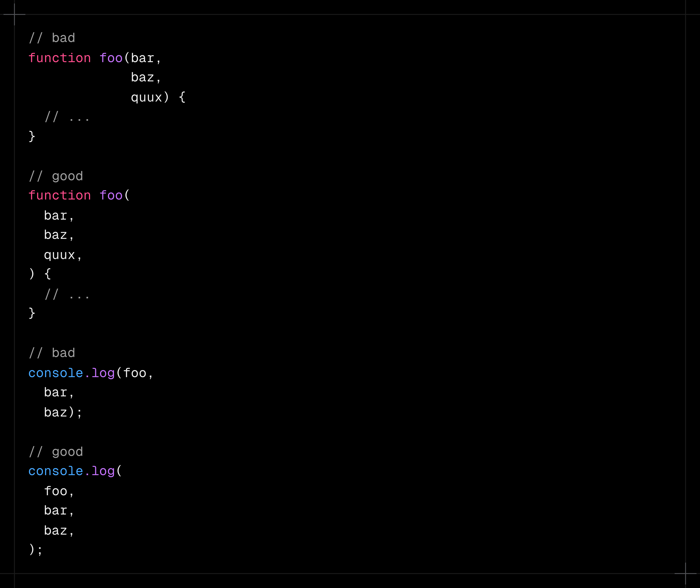Click the first "// bad" comment
The height and width of the screenshot is (588, 700).
[52, 38]
